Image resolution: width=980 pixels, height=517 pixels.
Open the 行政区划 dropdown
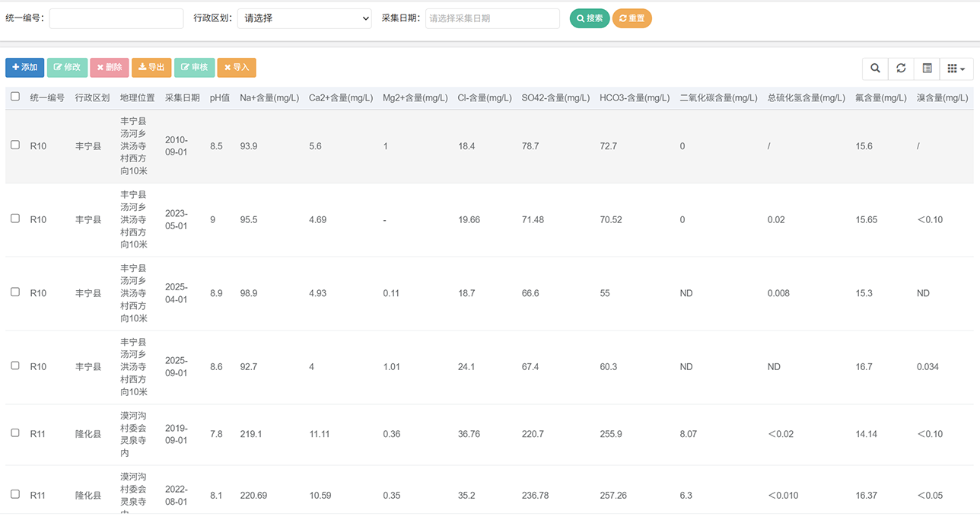[304, 18]
